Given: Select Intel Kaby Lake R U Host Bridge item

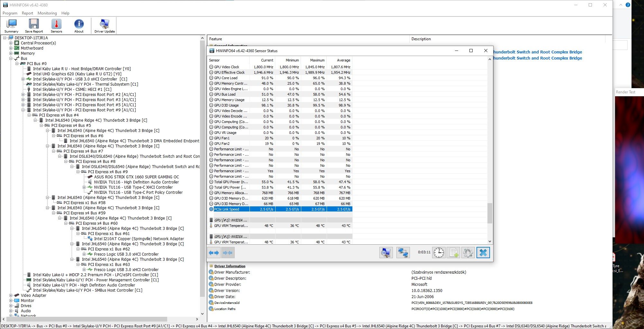Looking at the screenshot, I should tap(82, 69).
